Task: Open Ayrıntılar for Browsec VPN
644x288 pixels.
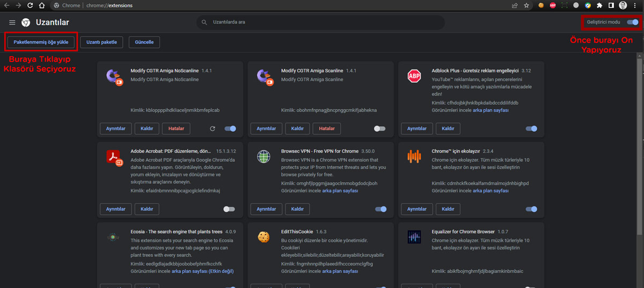Action: click(266, 209)
